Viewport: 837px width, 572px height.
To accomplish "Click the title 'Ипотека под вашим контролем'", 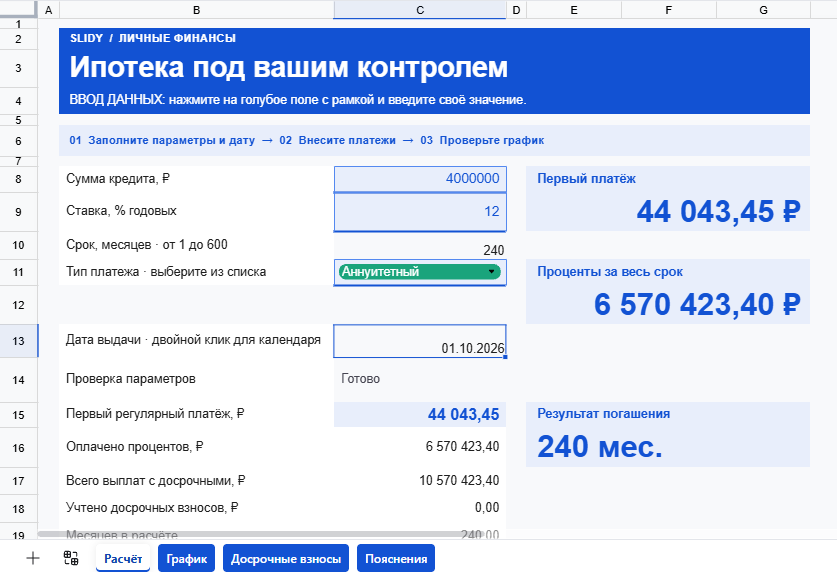I will click(289, 67).
